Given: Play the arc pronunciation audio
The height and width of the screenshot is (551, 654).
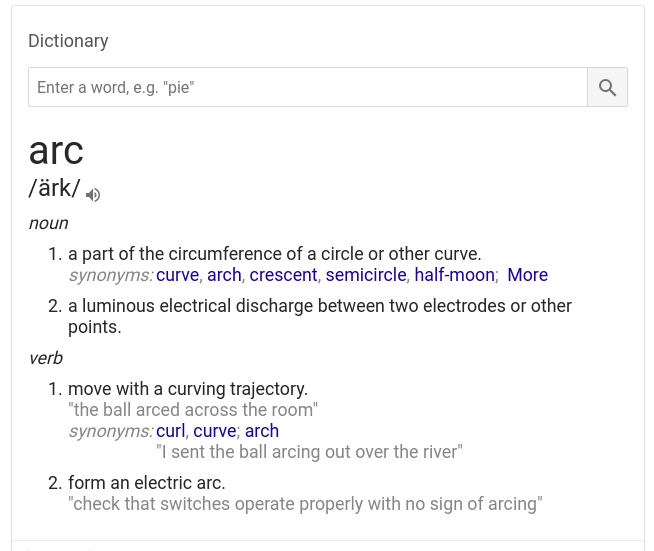Looking at the screenshot, I should 93,195.
